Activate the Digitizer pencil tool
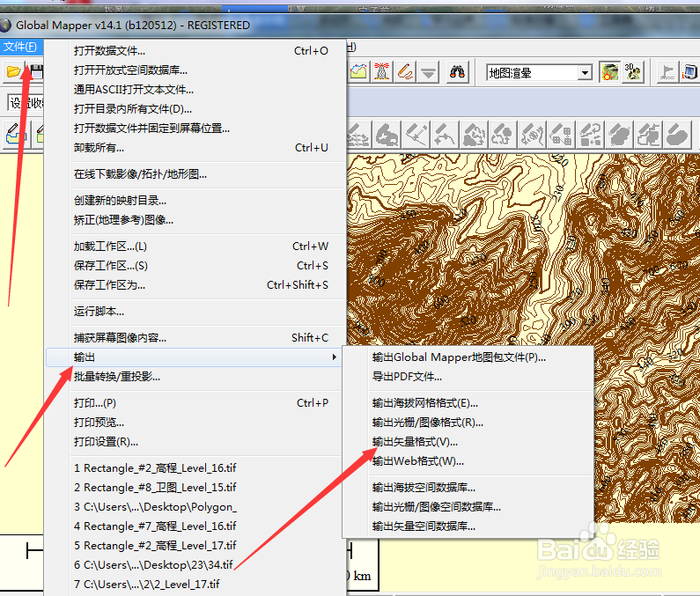This screenshot has height=596, width=700. [405, 71]
